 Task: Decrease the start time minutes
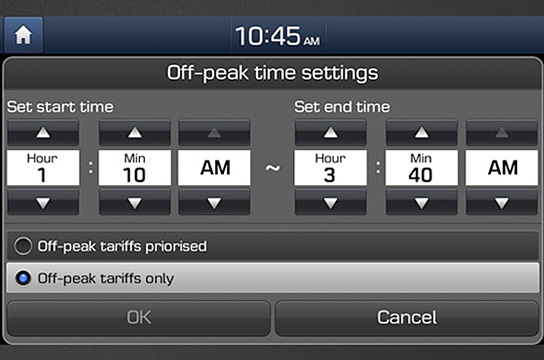tap(135, 202)
